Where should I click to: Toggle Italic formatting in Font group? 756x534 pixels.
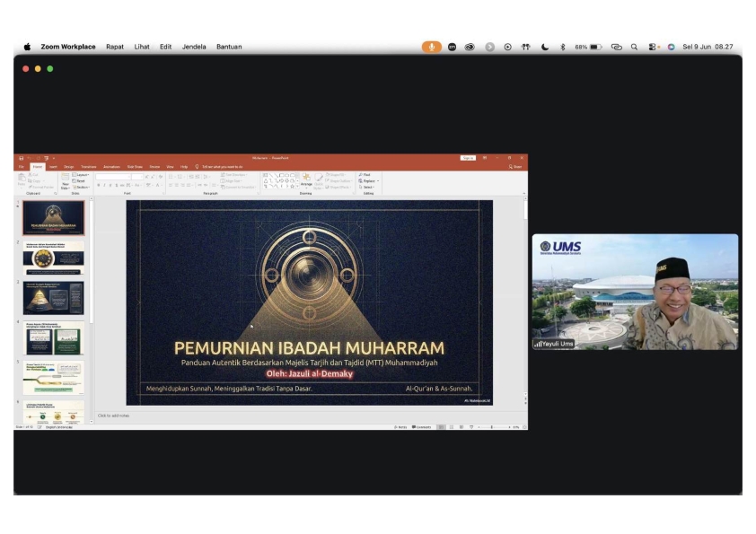pos(104,185)
